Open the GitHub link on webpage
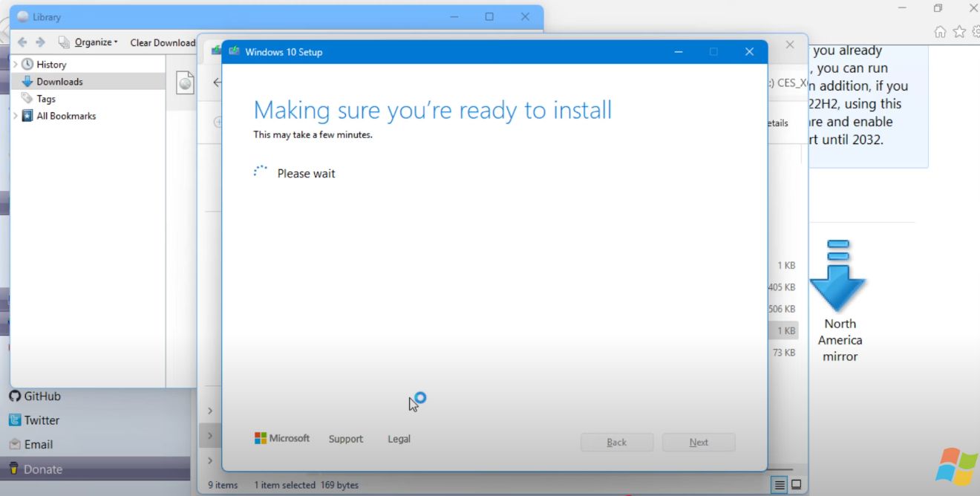 point(42,397)
